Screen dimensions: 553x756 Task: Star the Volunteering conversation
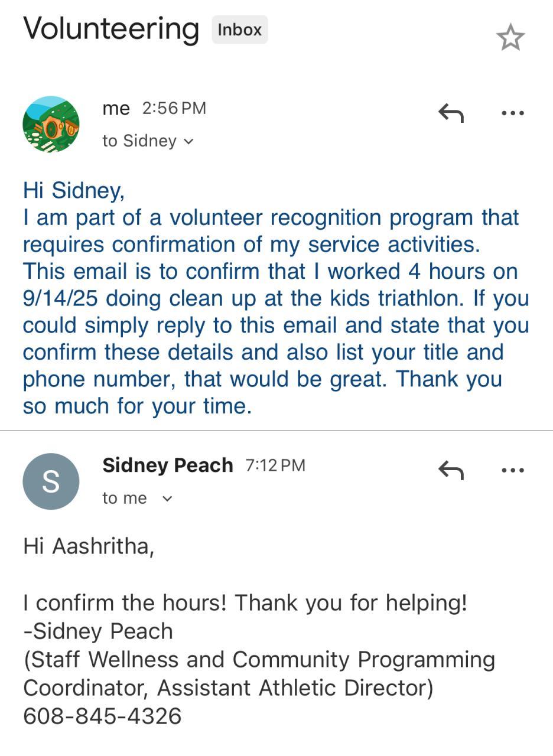(510, 38)
